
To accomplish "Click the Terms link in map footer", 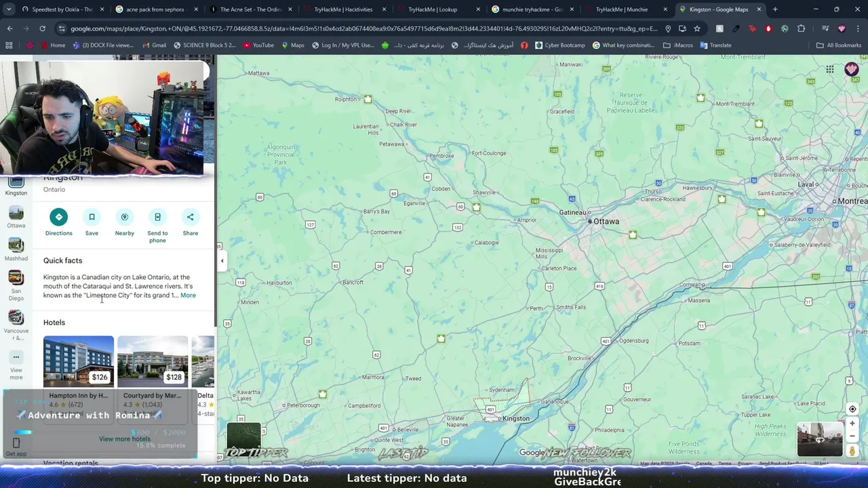I will [725, 464].
